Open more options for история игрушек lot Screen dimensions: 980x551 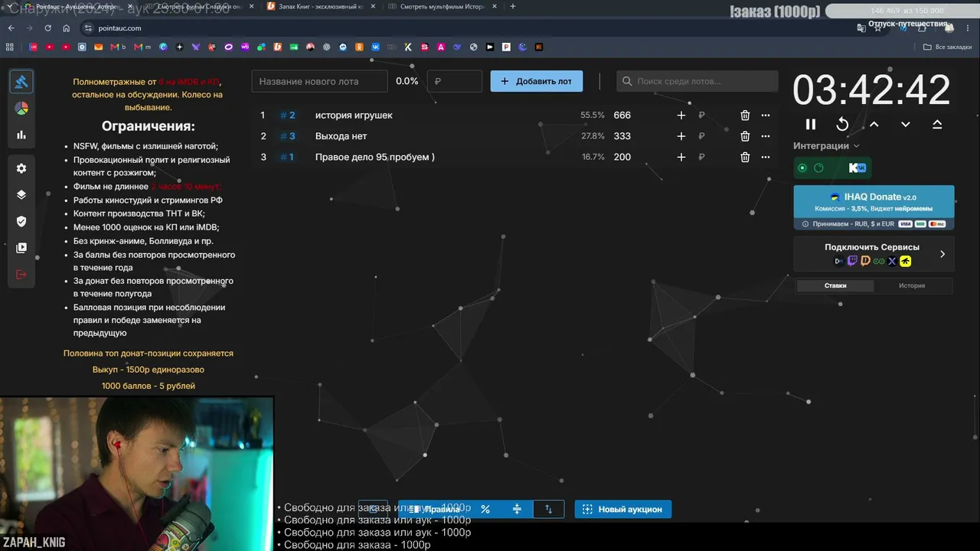point(766,116)
